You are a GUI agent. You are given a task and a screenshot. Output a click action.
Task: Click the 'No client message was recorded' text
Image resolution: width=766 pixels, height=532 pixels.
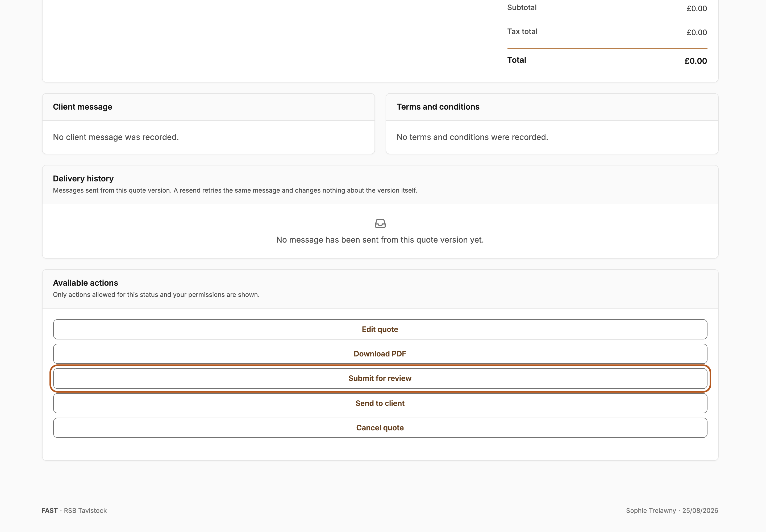click(116, 137)
